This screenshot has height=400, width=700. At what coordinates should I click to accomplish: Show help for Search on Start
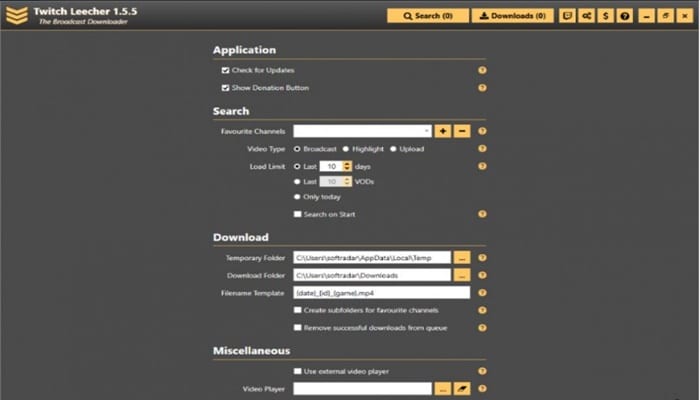[x=482, y=214]
